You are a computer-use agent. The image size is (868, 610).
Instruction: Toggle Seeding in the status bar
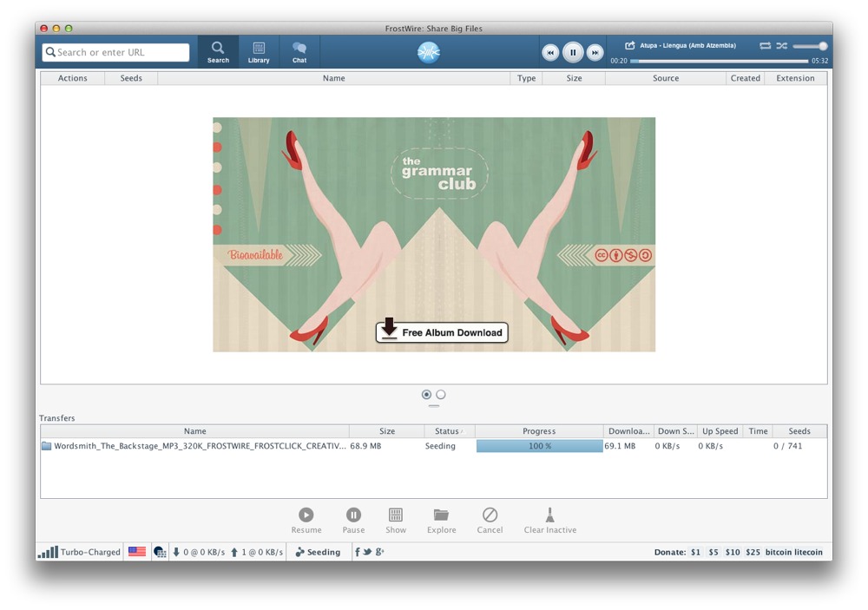click(319, 552)
